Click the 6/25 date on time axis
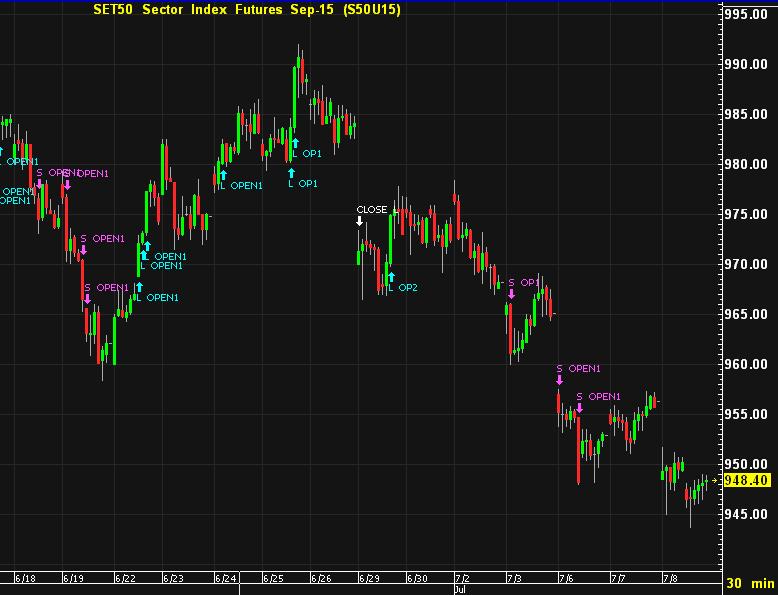The width and height of the screenshot is (778, 595). [x=272, y=578]
